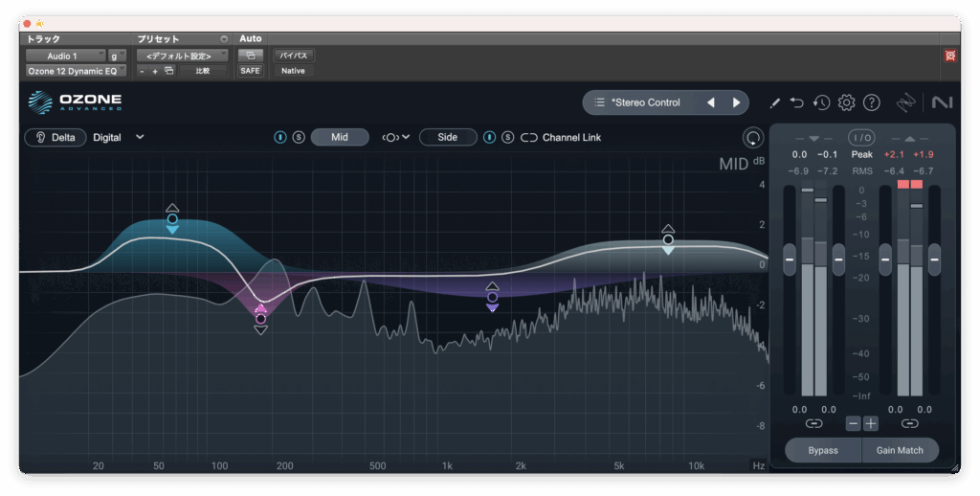
Task: Open the undo history clock icon
Action: click(x=821, y=102)
